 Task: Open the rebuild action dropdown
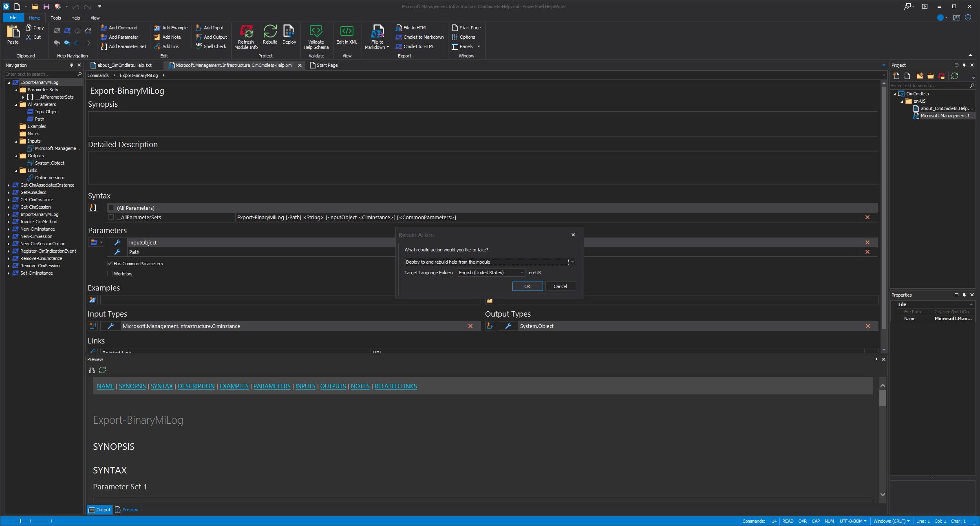(572, 262)
